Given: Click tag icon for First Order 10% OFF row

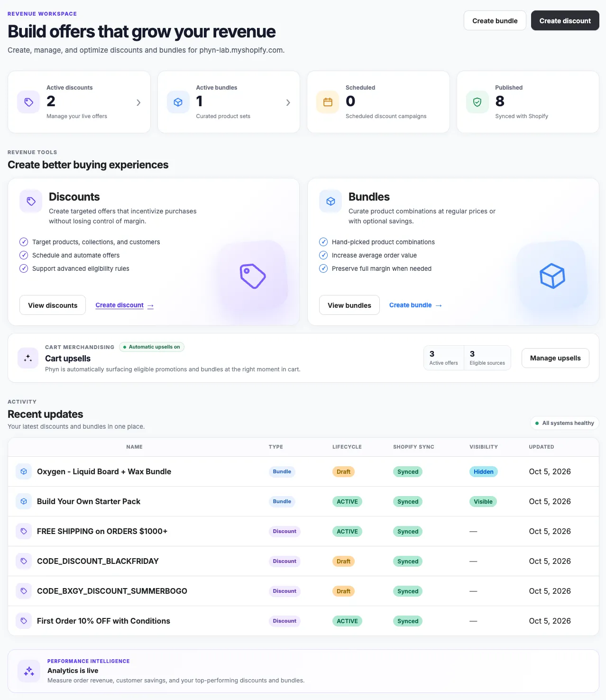Looking at the screenshot, I should click(x=24, y=621).
